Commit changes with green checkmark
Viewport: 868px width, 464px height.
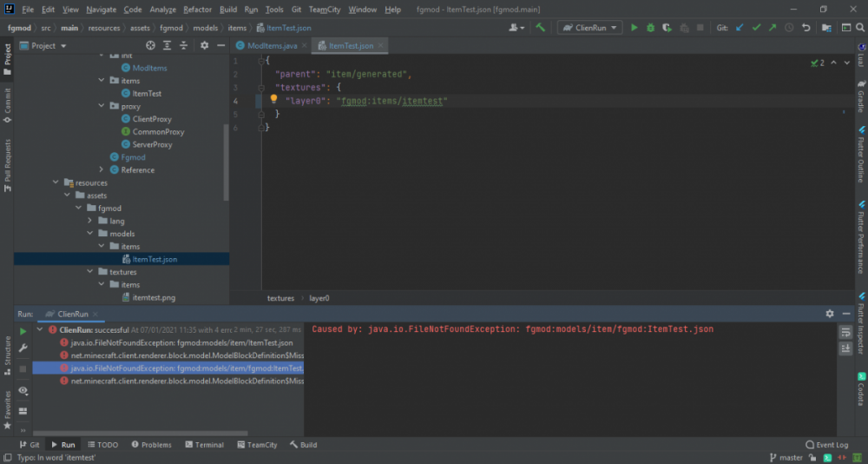(x=756, y=28)
